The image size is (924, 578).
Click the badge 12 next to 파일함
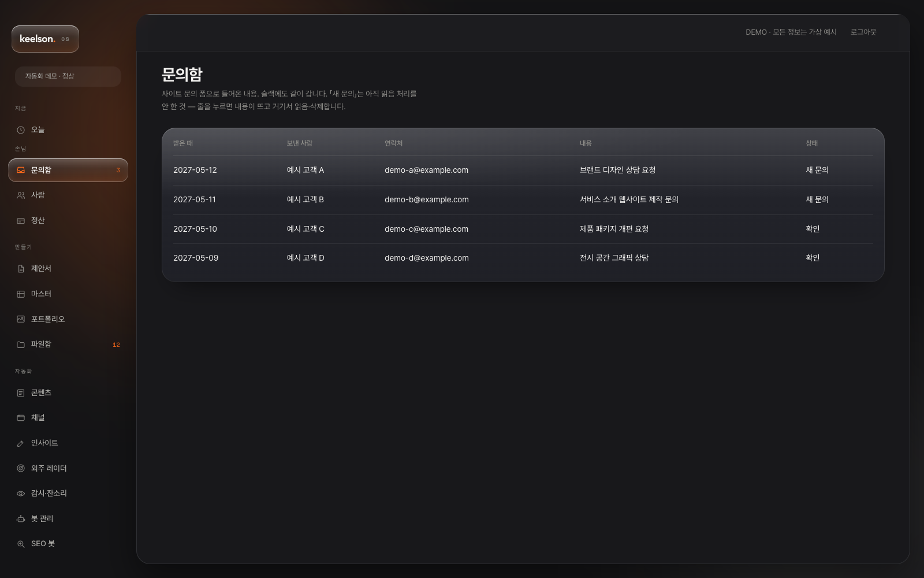(116, 344)
